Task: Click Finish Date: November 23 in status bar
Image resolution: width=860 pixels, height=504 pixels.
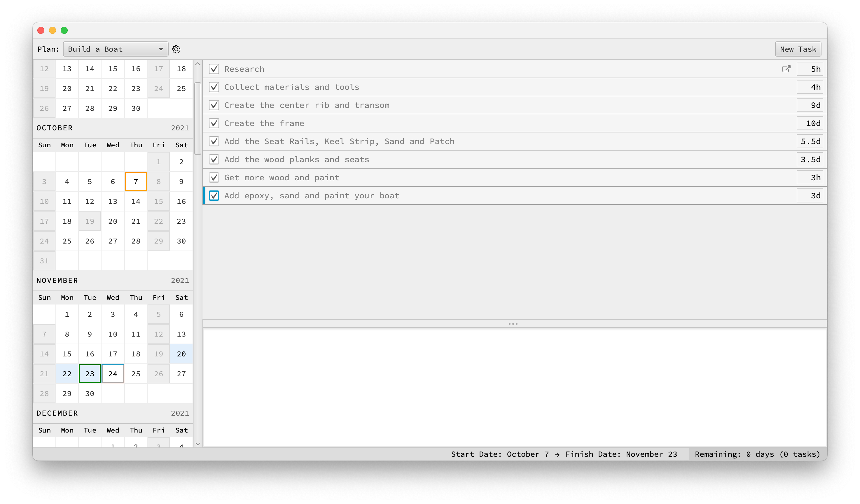Action: coord(621,454)
